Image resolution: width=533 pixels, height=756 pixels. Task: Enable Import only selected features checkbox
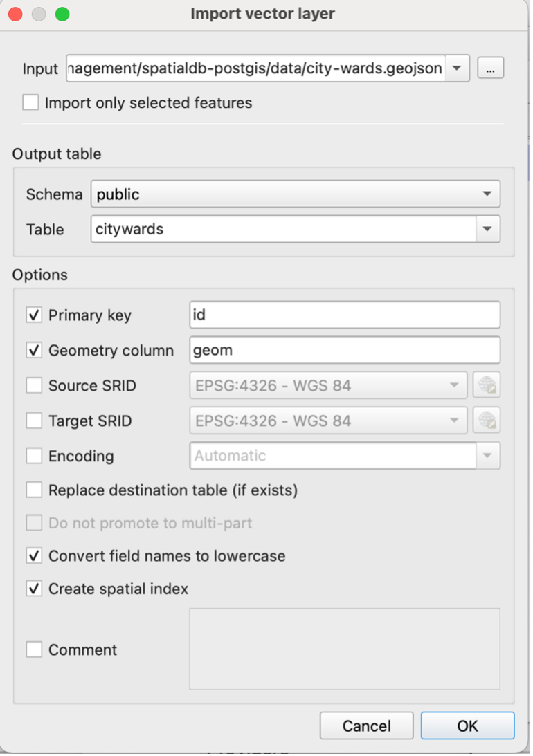[x=31, y=102]
